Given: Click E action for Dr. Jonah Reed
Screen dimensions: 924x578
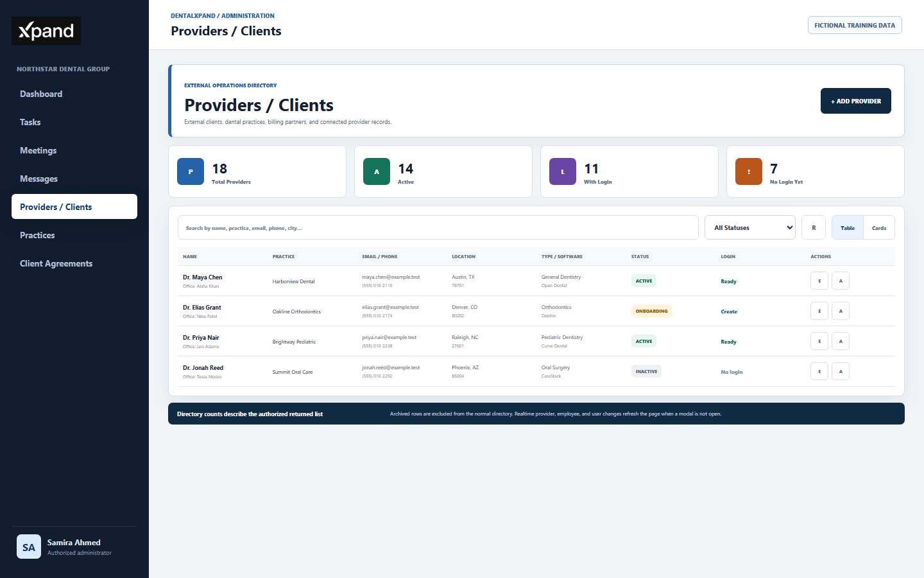Looking at the screenshot, I should click(819, 371).
